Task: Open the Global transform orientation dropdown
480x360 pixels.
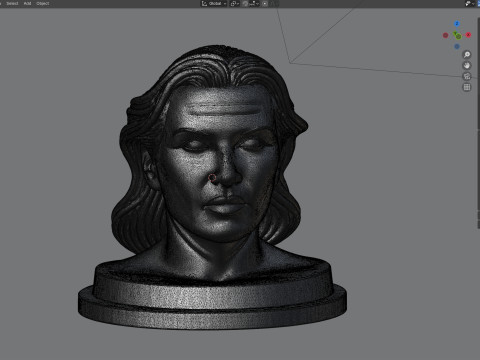Action: click(x=214, y=3)
